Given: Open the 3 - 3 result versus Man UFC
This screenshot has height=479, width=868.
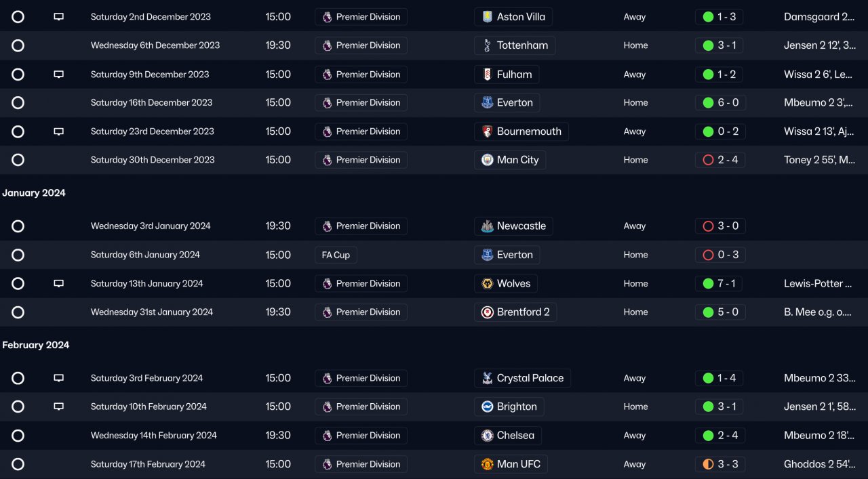Looking at the screenshot, I should coord(720,464).
